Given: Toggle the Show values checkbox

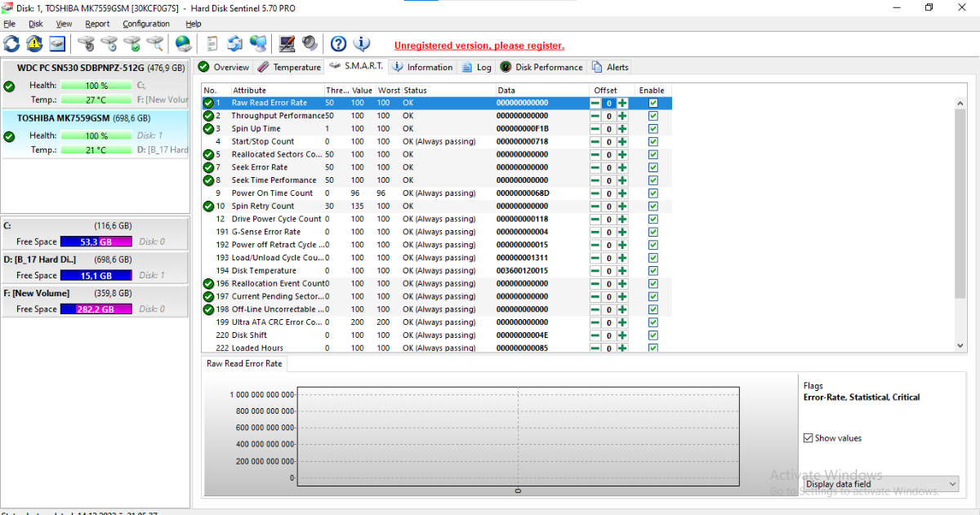Looking at the screenshot, I should tap(808, 438).
